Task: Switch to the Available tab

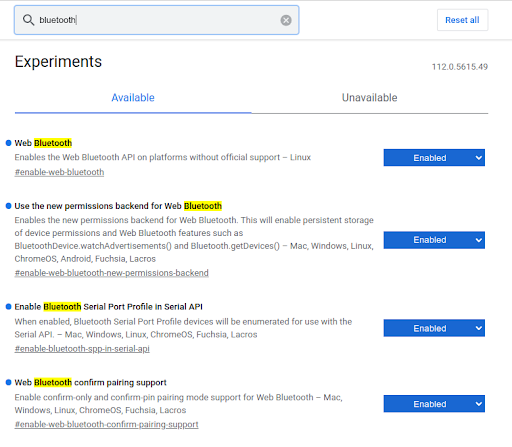Action: pyautogui.click(x=133, y=98)
